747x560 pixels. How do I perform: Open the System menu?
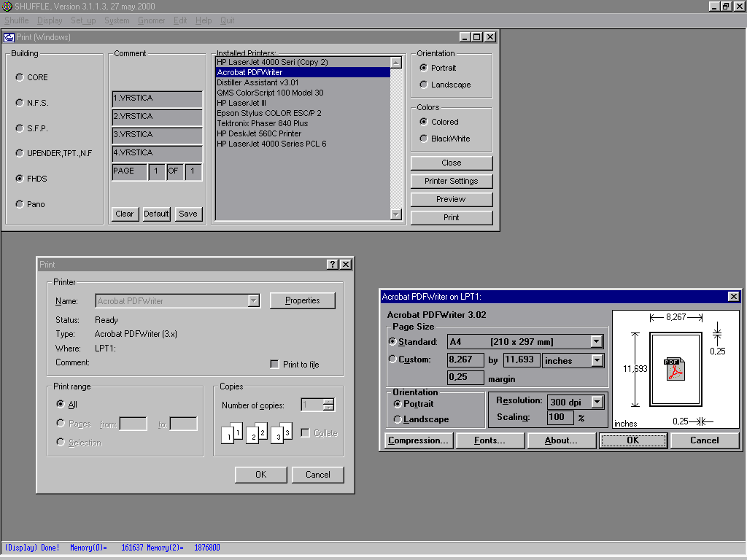coord(117,20)
